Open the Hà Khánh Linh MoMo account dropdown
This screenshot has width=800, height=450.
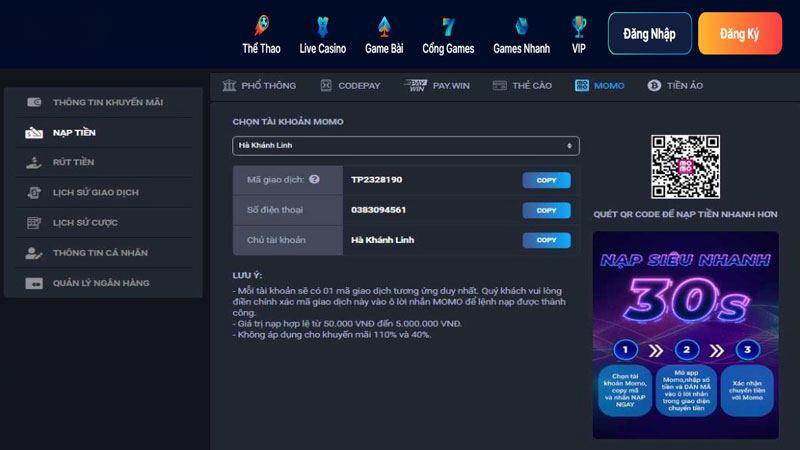point(406,146)
